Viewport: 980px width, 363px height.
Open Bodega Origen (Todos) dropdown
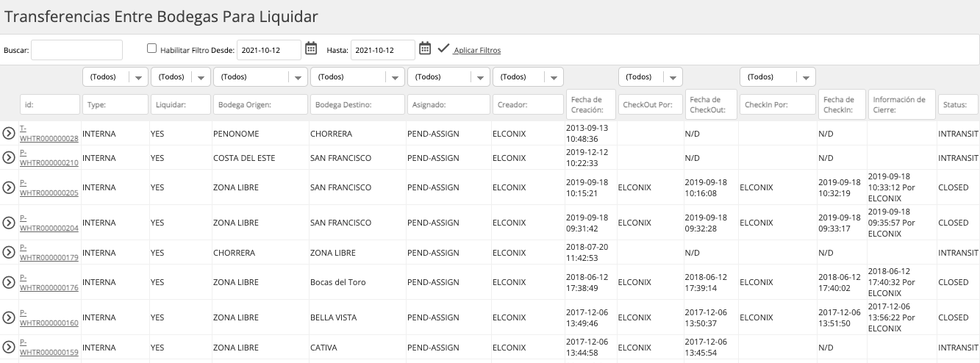tap(260, 76)
